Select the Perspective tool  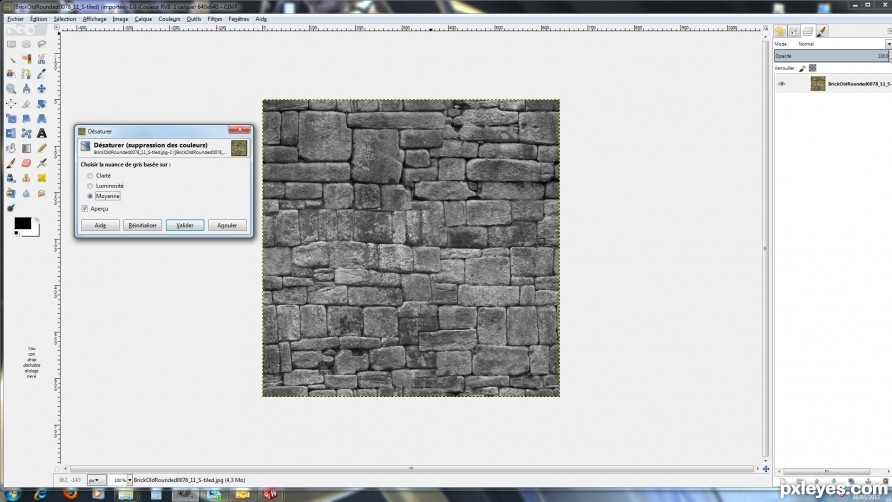(x=42, y=118)
